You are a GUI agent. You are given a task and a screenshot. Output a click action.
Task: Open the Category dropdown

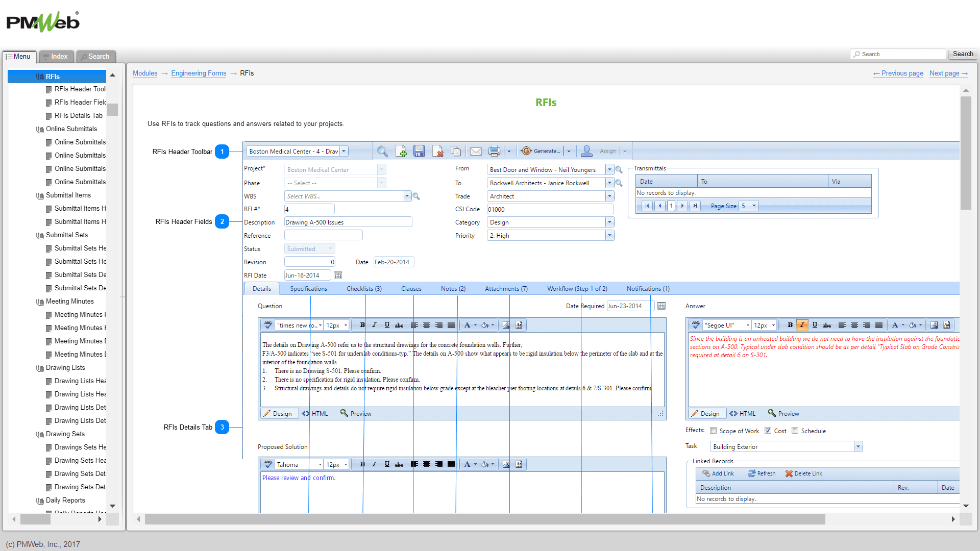tap(609, 222)
